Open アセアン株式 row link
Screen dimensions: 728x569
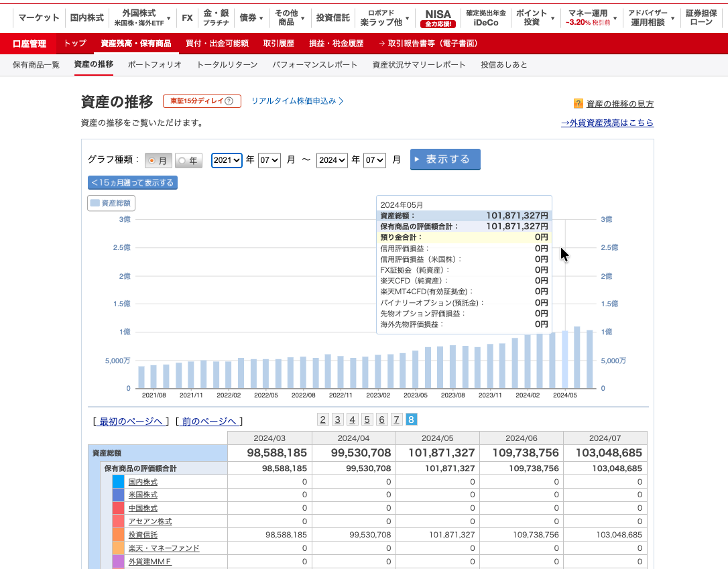[x=150, y=521]
